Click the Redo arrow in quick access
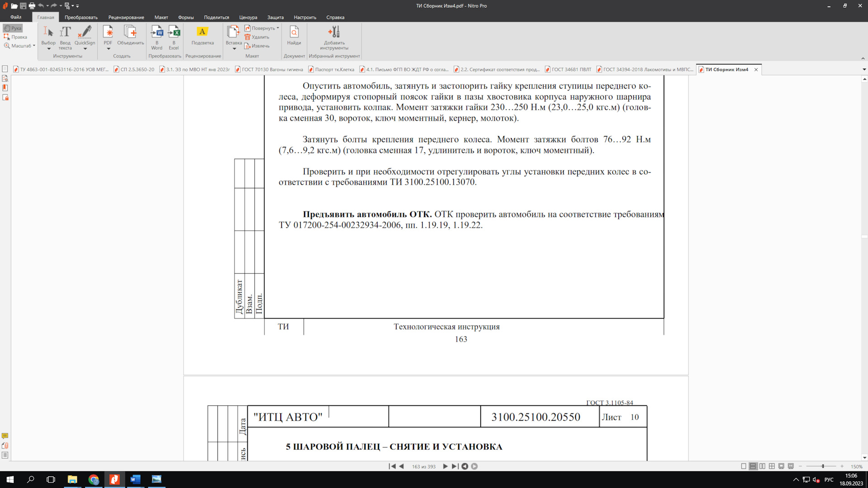Screen dimensions: 868x488 click(x=54, y=6)
